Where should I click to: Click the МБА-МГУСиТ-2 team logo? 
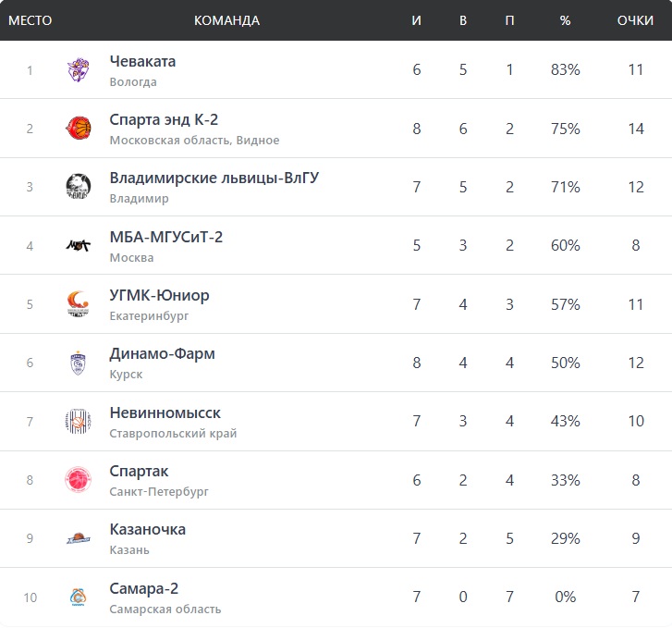tap(78, 245)
